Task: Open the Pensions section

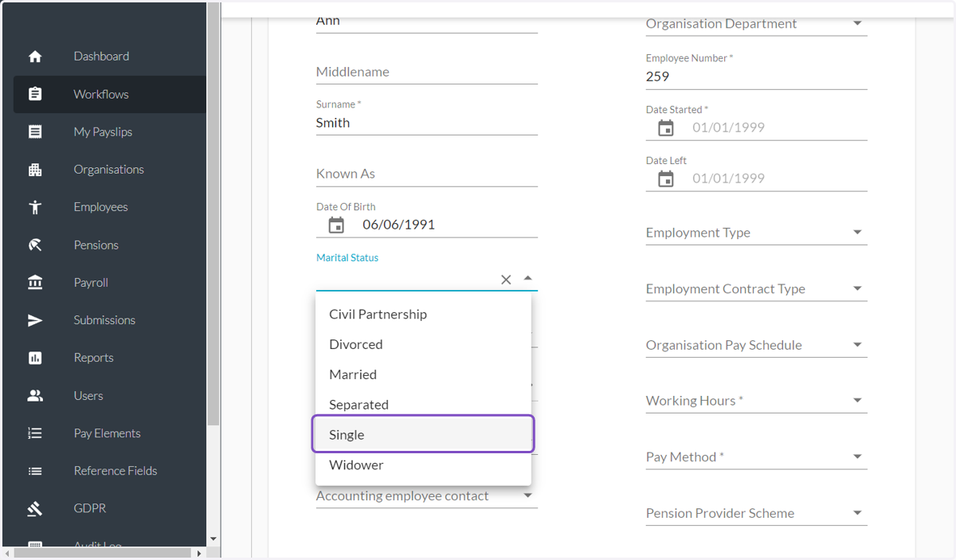Action: [96, 245]
